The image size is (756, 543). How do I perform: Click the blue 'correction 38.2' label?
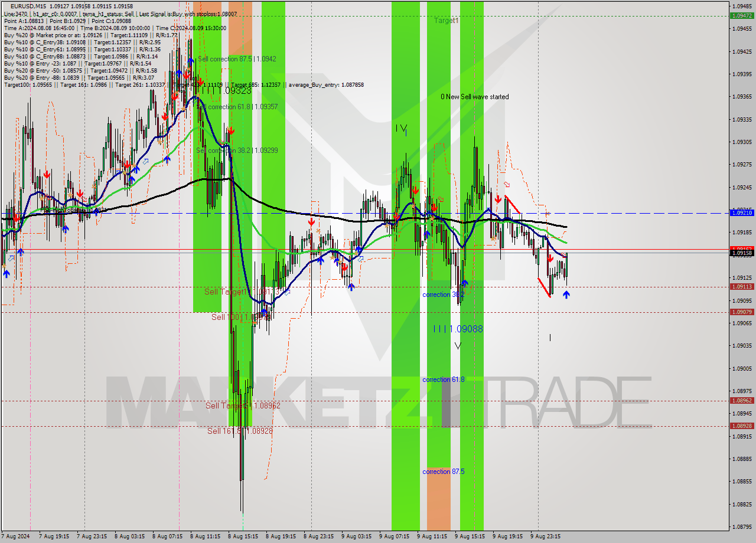444,295
